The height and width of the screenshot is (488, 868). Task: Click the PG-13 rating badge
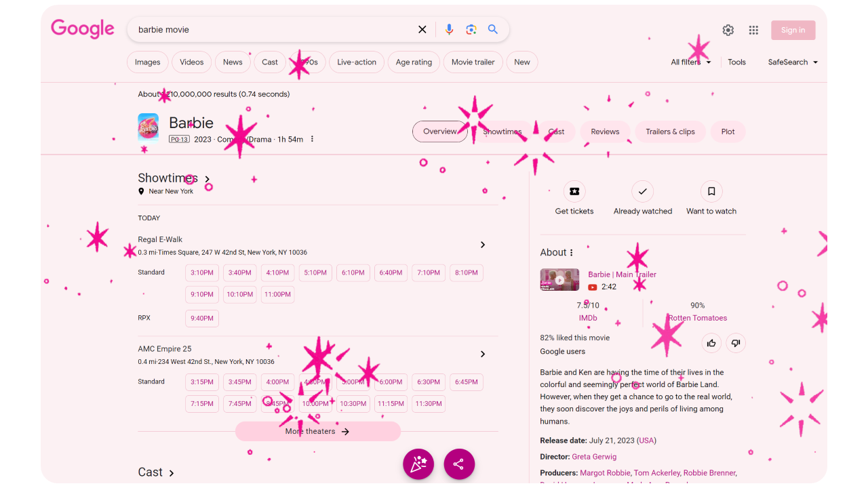(x=179, y=139)
